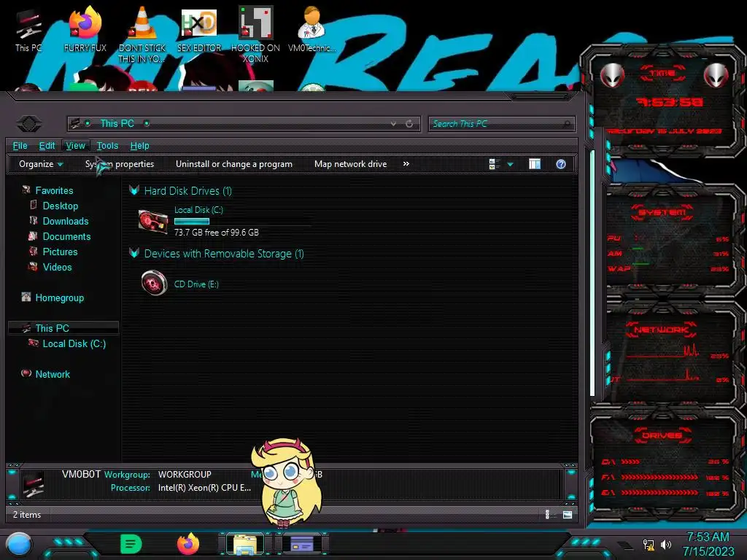Click the Explorer back navigation emblem

tap(29, 124)
